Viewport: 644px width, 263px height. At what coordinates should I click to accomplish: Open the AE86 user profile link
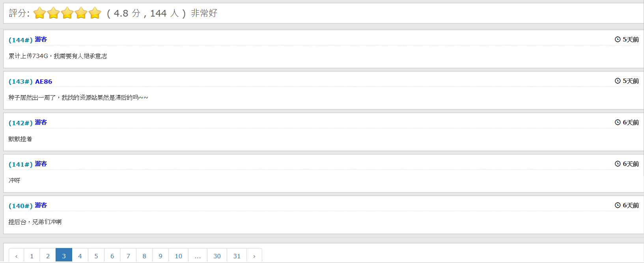pyautogui.click(x=43, y=82)
